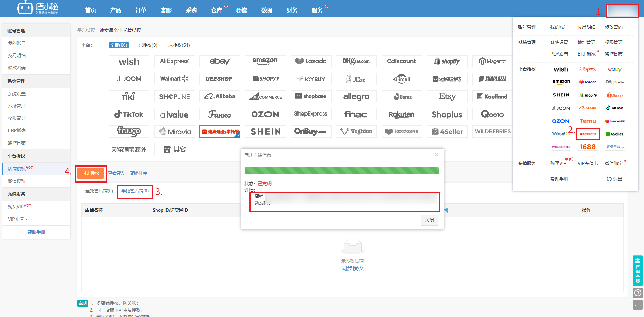The height and width of the screenshot is (317, 644).
Task: Open 查看帮助 link
Action: 117,173
